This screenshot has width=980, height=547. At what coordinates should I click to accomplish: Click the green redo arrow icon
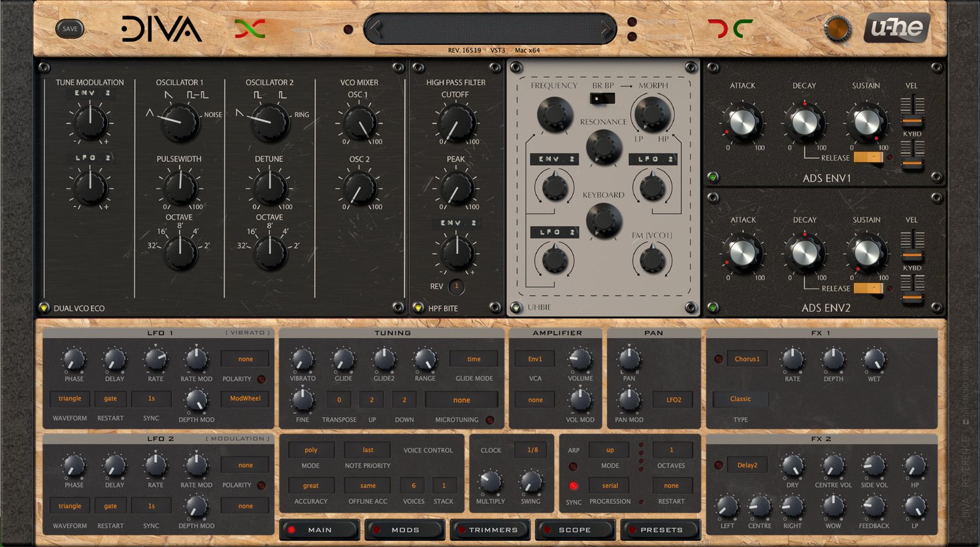point(743,29)
